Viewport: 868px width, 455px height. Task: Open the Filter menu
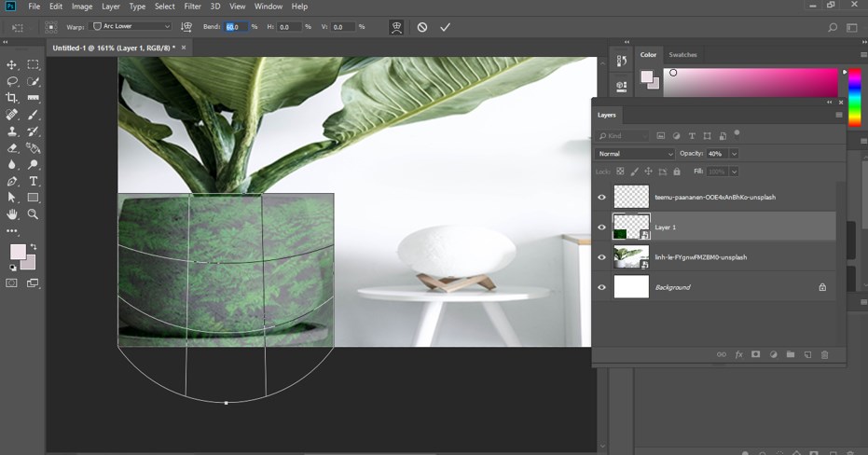192,7
